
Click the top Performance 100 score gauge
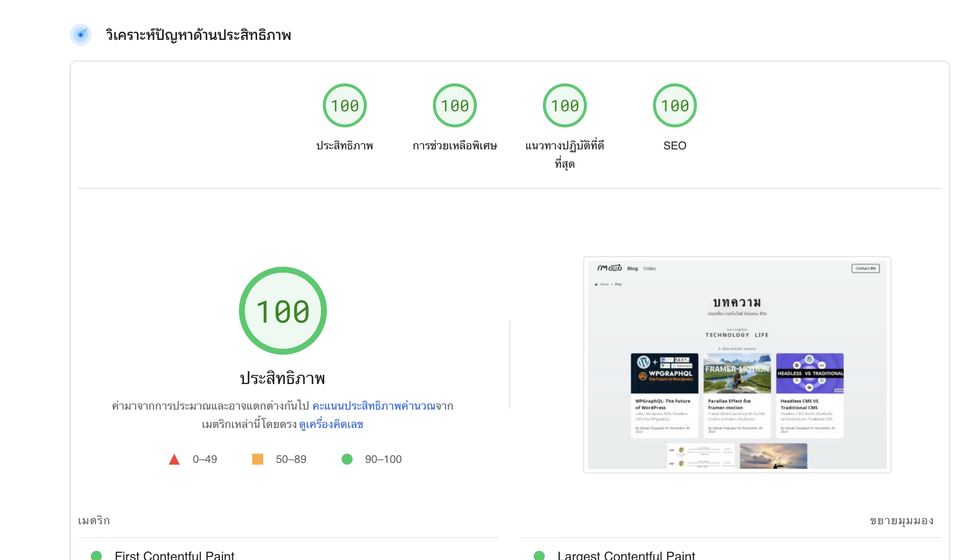pos(344,105)
